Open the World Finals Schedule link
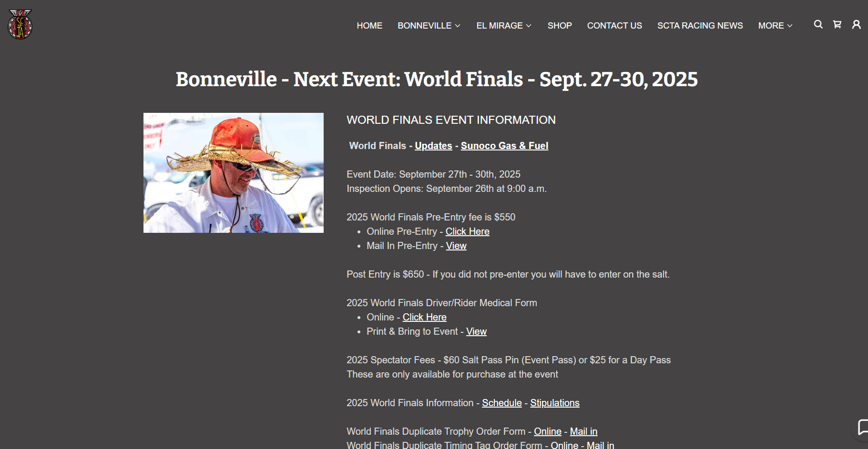Viewport: 868px width, 449px height. pos(501,403)
